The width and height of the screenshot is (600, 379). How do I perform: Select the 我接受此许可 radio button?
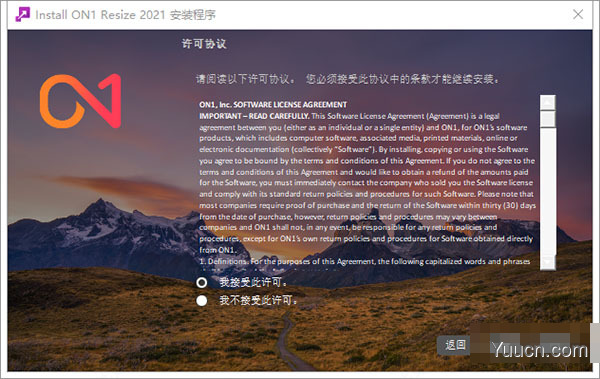tap(202, 283)
